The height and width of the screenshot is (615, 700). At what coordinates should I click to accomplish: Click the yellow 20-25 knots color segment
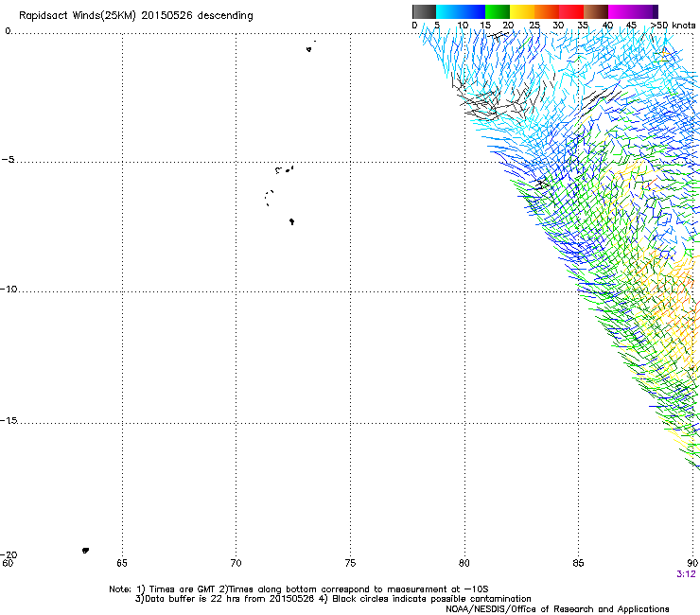[522, 11]
